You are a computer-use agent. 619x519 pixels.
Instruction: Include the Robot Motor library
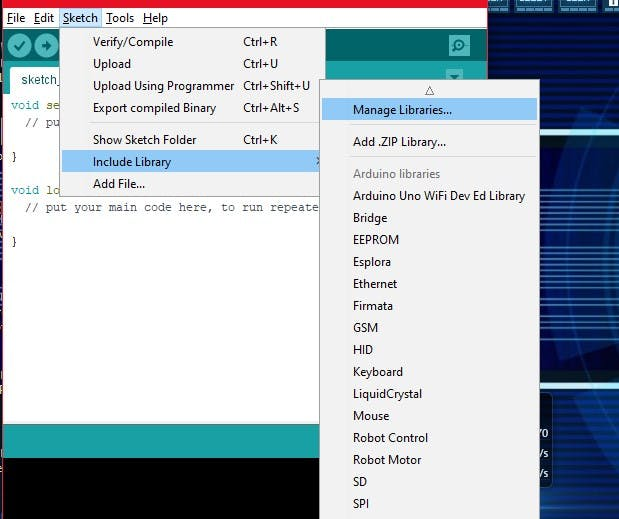coord(430,460)
